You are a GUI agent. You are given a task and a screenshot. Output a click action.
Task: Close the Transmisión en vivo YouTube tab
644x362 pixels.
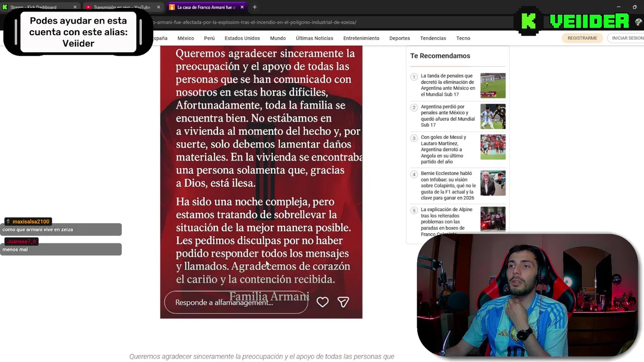pos(159,7)
